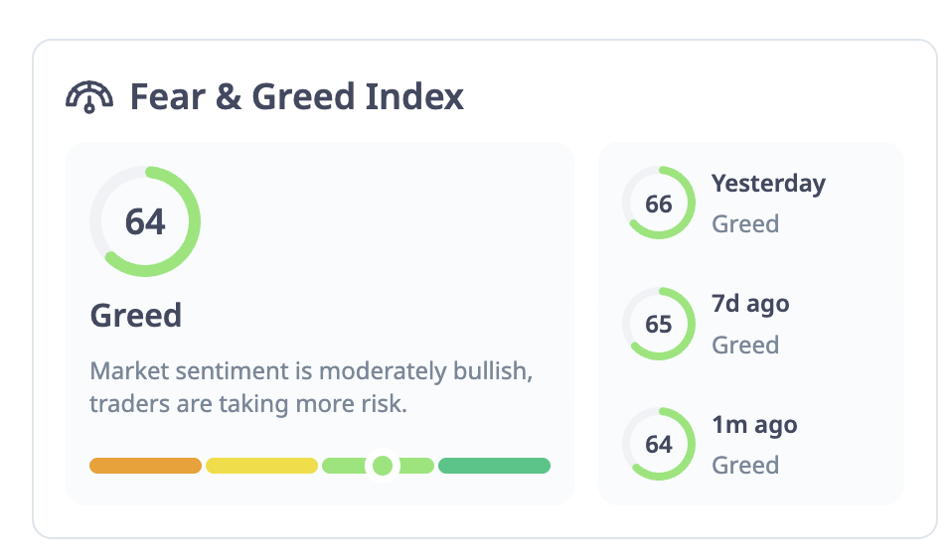952x560 pixels.
Task: Click the large Greed status label
Action: pyautogui.click(x=136, y=316)
